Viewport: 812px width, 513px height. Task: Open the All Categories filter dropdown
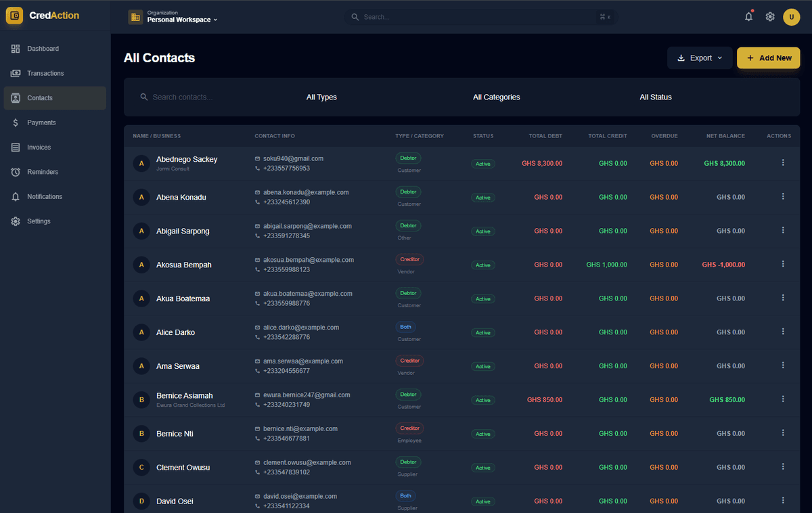point(496,97)
